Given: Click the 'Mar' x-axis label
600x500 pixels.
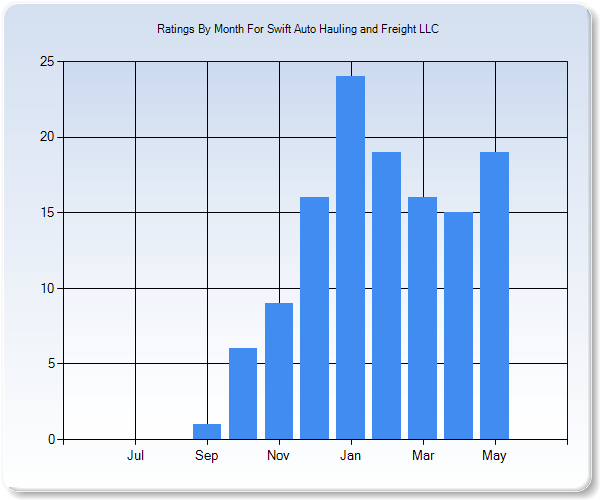Looking at the screenshot, I should coord(423,455).
